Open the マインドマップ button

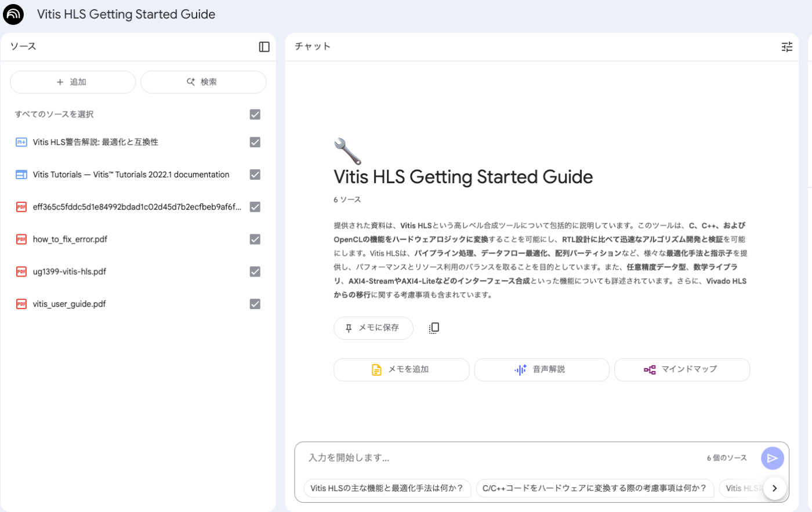tap(681, 369)
